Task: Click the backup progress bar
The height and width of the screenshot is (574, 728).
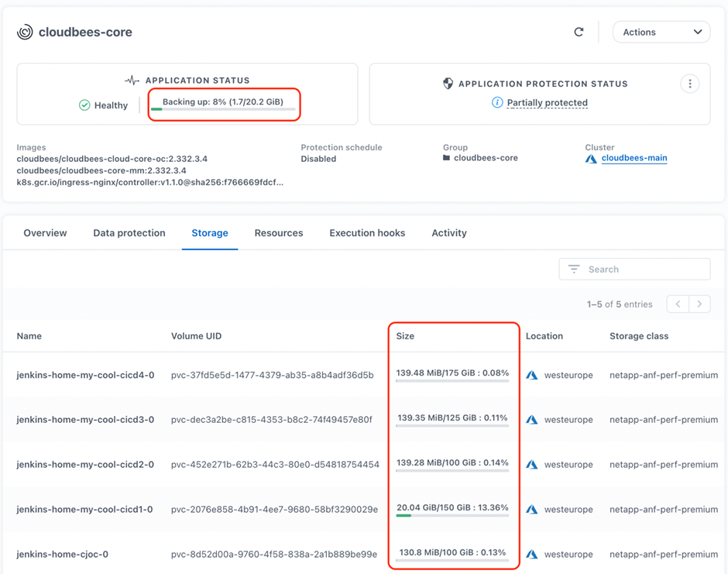Action: click(223, 109)
